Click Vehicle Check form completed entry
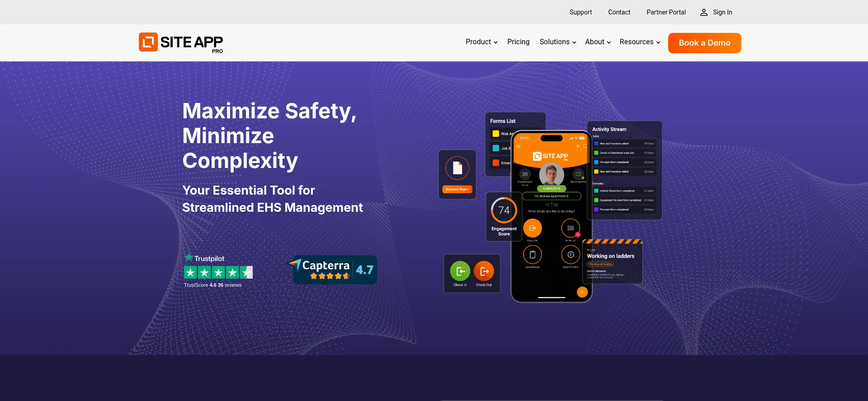 [624, 191]
